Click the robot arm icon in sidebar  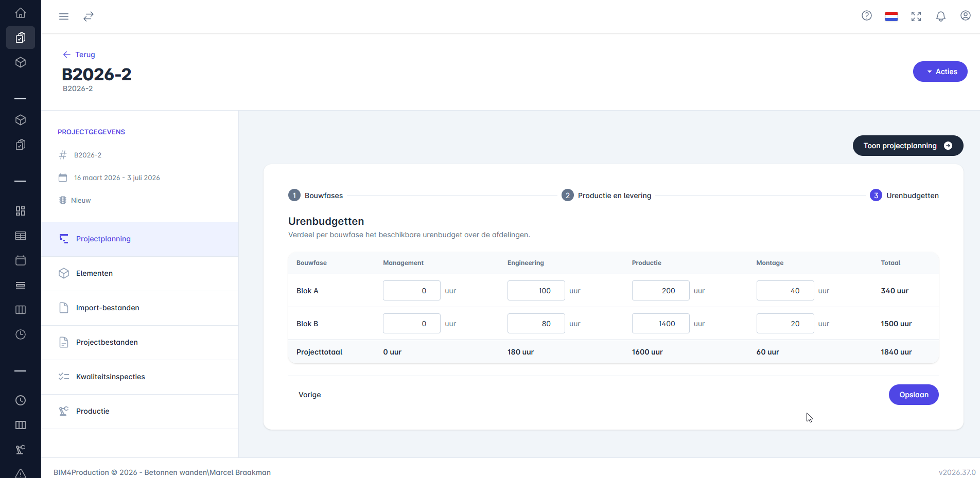pos(21,450)
